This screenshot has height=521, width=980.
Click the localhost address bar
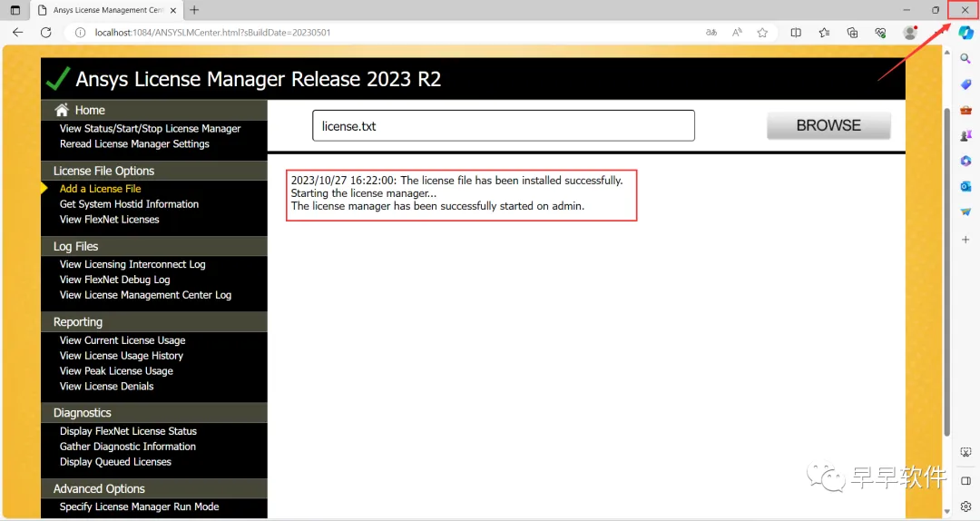coord(387,33)
